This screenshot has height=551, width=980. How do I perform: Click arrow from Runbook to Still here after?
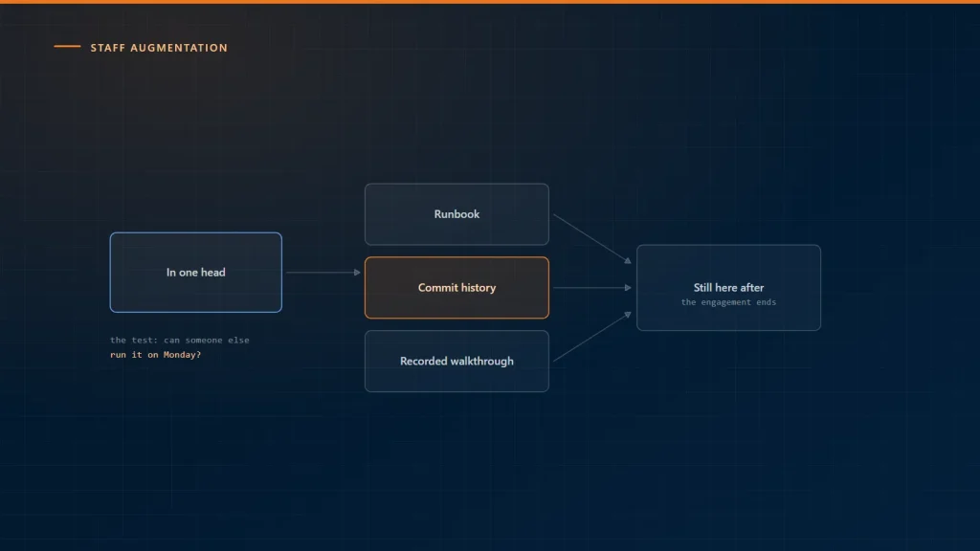591,238
